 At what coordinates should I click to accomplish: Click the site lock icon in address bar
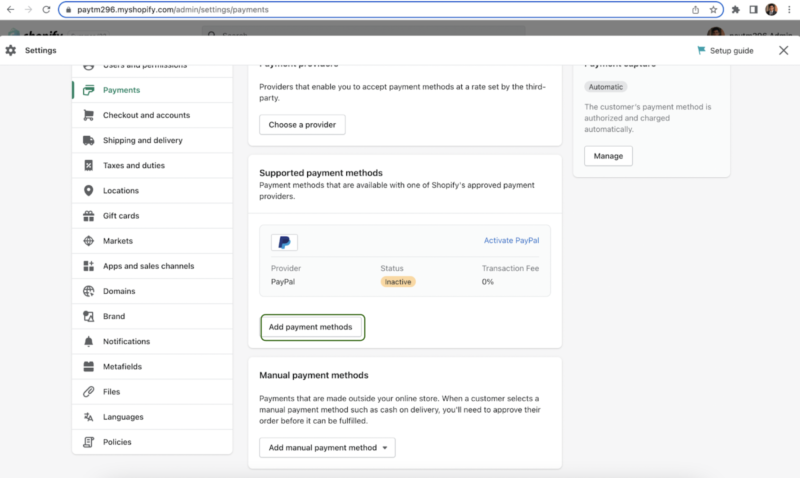68,10
